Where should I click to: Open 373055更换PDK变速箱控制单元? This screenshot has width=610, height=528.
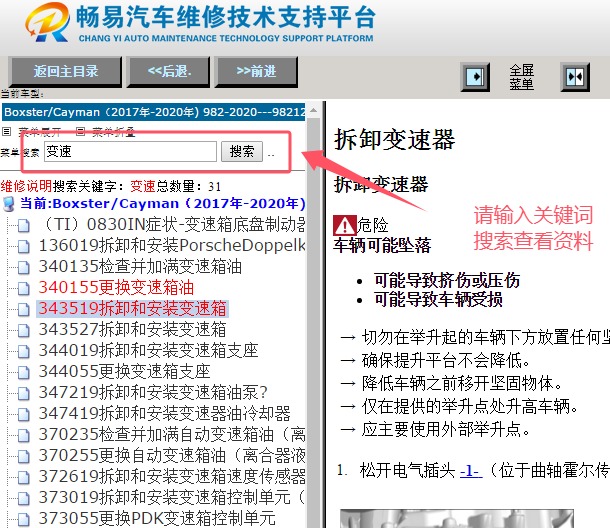click(x=157, y=518)
